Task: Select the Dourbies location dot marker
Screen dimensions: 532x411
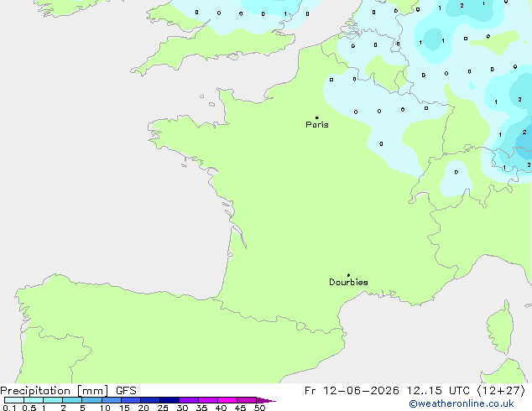Action: [348, 275]
